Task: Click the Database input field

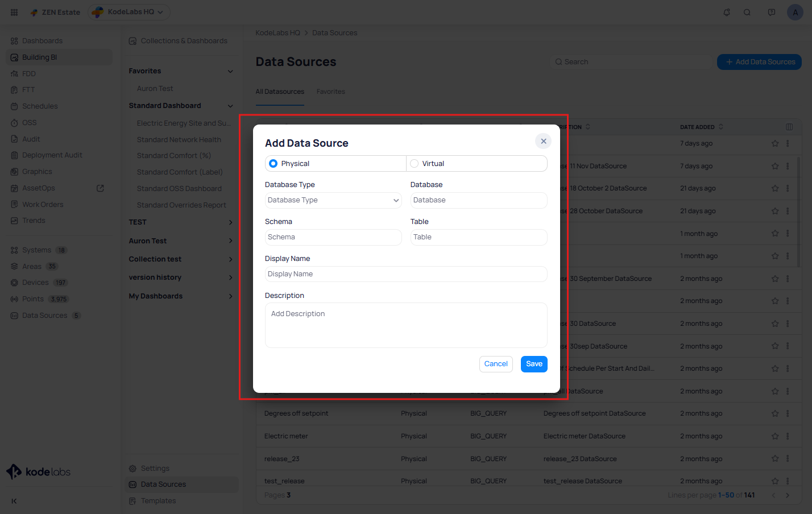Action: [478, 200]
